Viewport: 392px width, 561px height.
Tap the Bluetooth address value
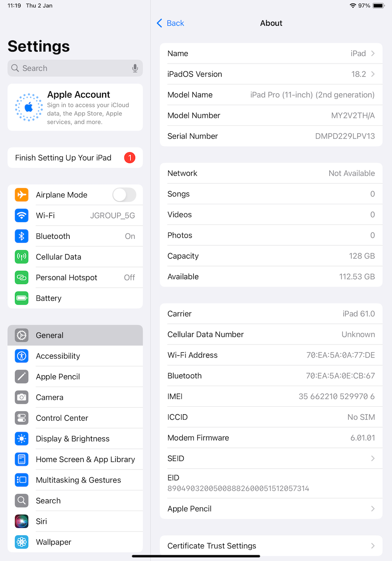(x=340, y=376)
